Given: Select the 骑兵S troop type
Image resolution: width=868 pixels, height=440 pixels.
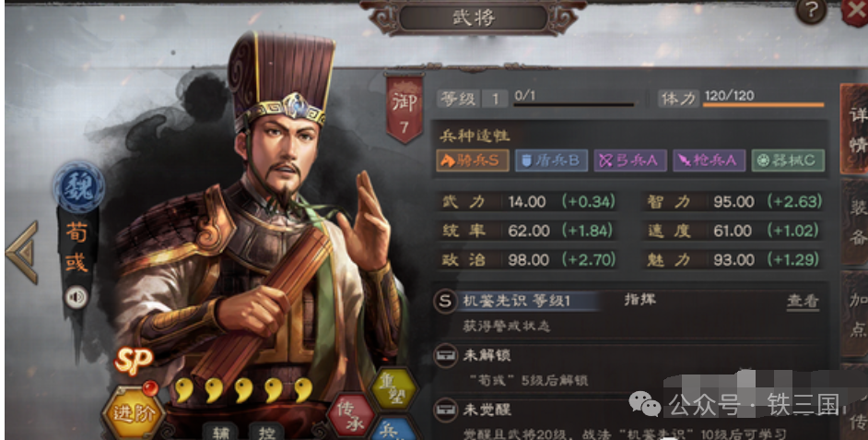Looking at the screenshot, I should (x=473, y=161).
